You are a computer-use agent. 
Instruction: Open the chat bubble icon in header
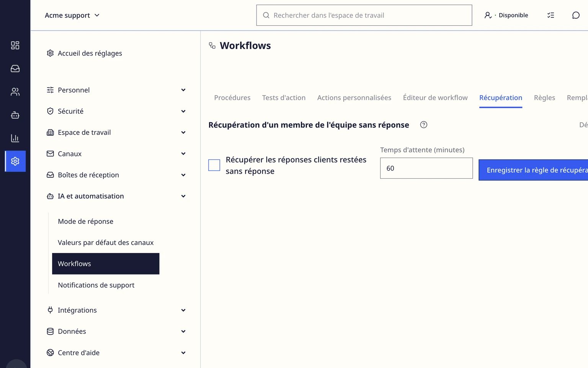pyautogui.click(x=576, y=15)
